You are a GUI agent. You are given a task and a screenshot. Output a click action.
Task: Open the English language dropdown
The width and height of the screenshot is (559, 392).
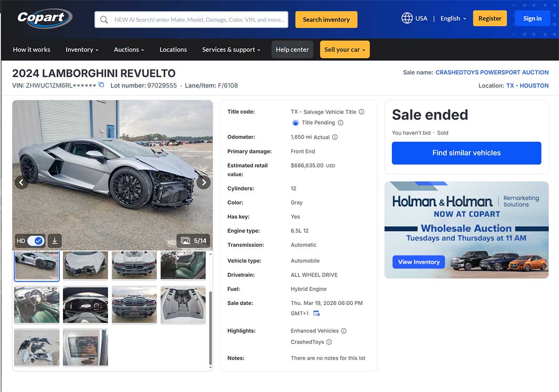[x=453, y=19]
